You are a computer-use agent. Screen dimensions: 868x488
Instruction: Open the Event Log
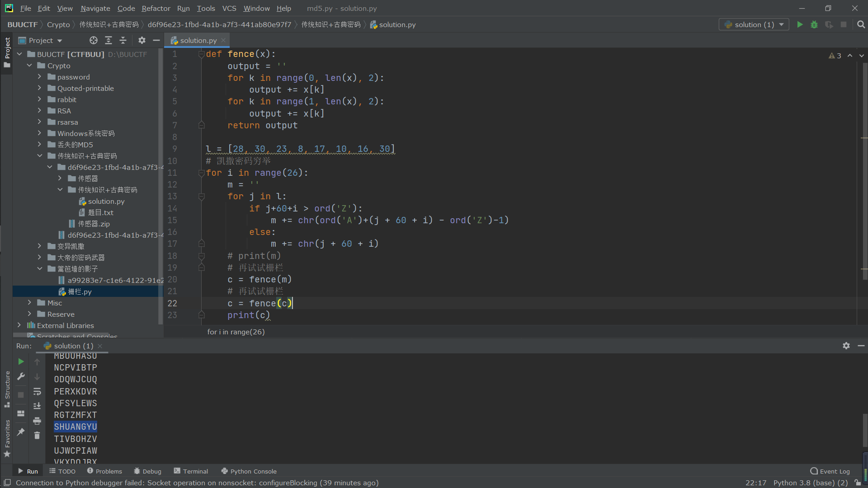[830, 471]
